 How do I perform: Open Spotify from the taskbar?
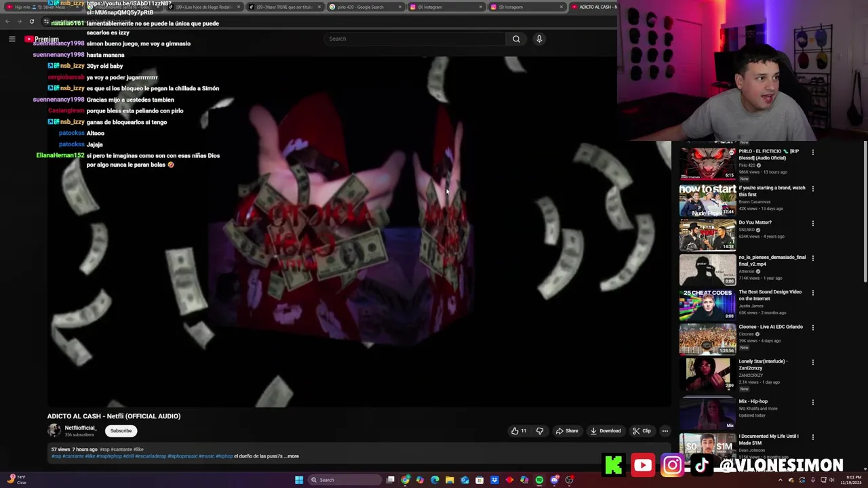[x=539, y=480]
